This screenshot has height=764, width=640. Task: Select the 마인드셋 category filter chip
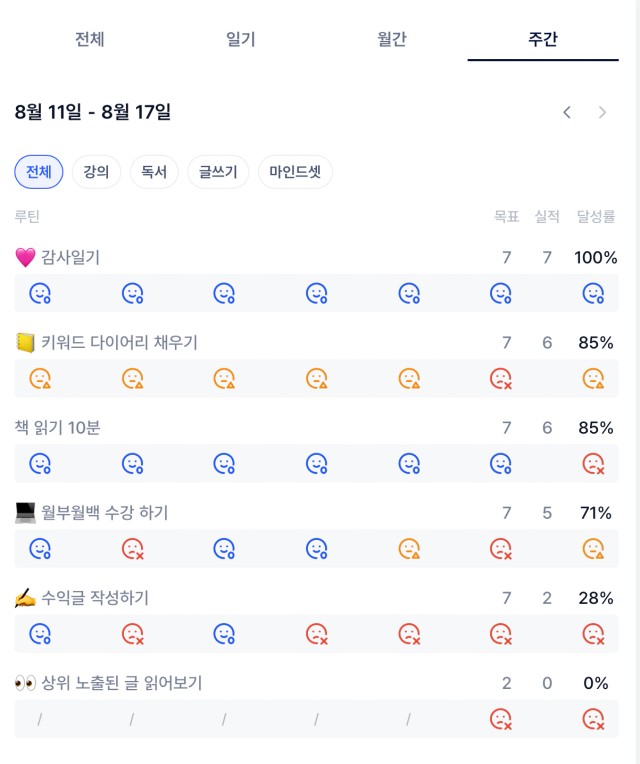point(295,172)
